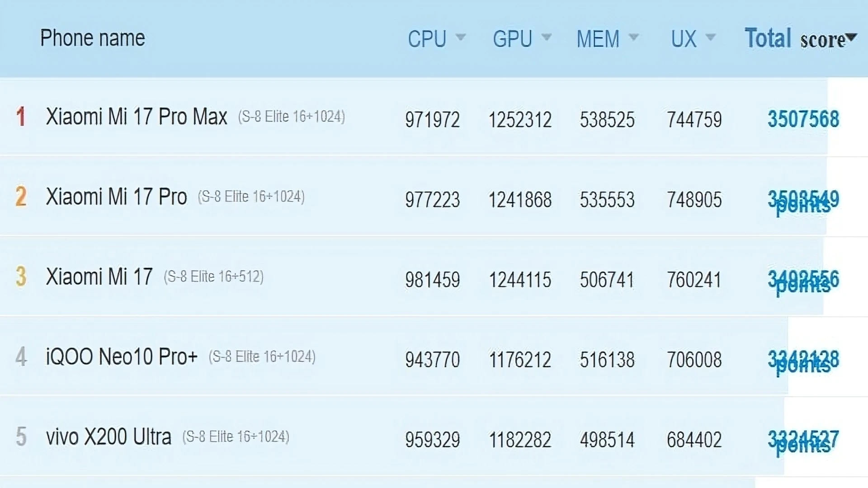Open Xiaomi Mi 17 Pro entry

(x=116, y=197)
